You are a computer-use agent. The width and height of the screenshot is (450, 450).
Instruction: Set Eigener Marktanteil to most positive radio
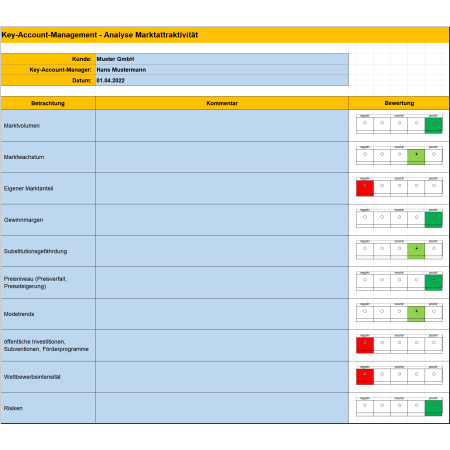coord(434,185)
